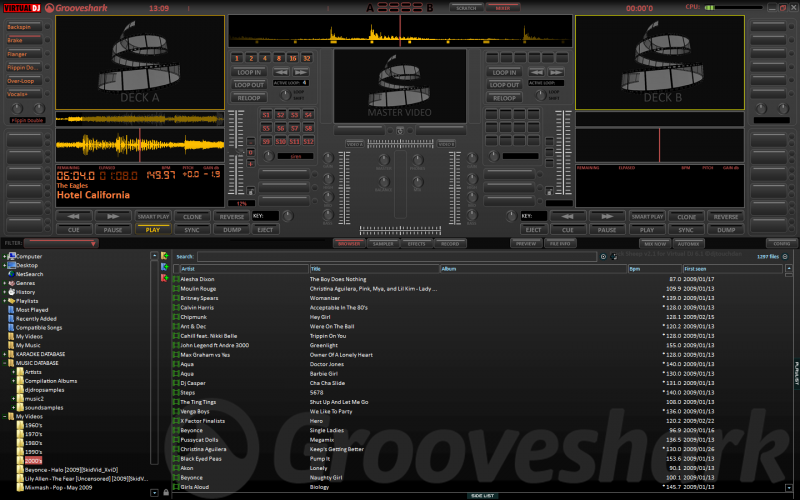Click the File Info button
Image resolution: width=800 pixels, height=500 pixels.
(x=560, y=243)
